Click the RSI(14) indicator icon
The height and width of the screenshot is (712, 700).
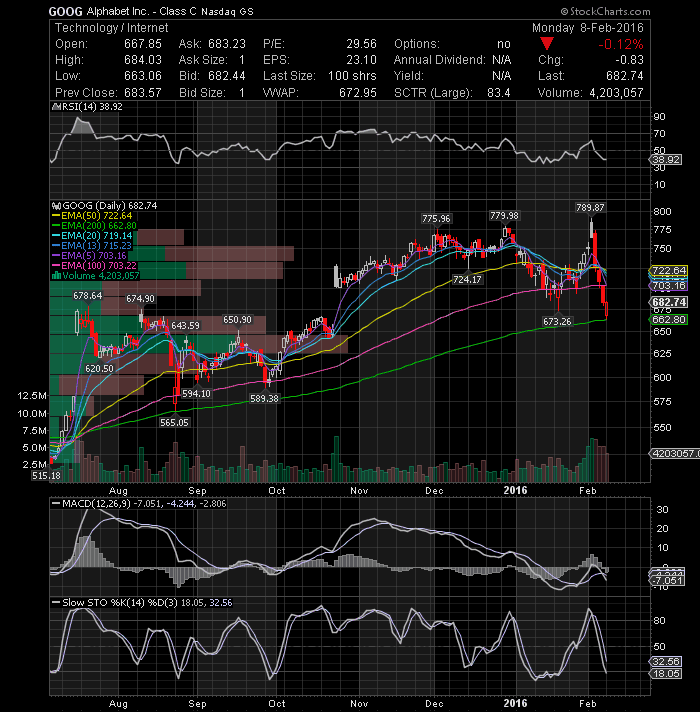coord(56,107)
